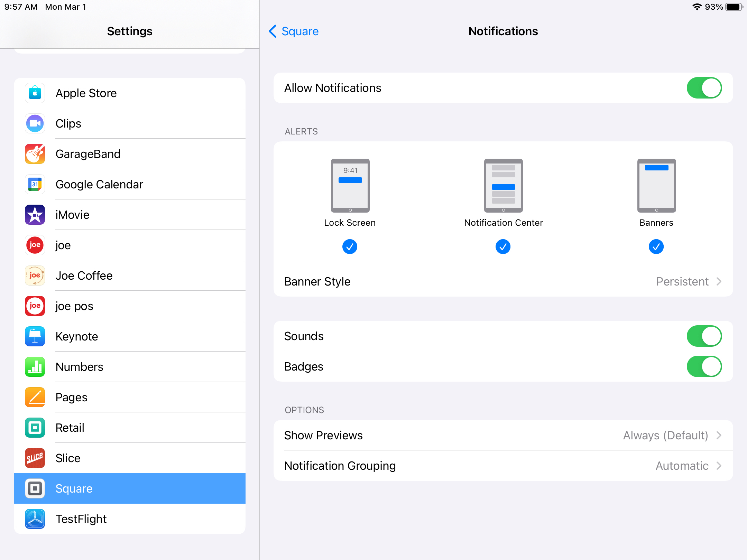Open the Numbers settings row
Viewport: 747px width, 560px height.
click(x=130, y=367)
